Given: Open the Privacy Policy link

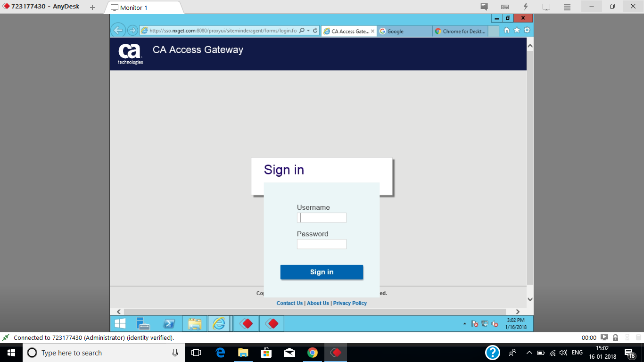Looking at the screenshot, I should pos(350,303).
